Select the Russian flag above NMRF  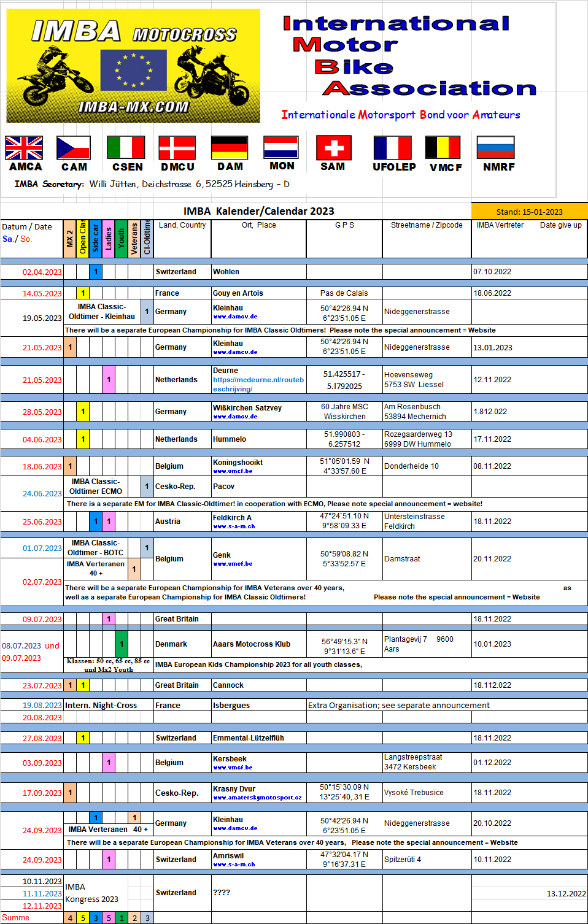pos(496,148)
